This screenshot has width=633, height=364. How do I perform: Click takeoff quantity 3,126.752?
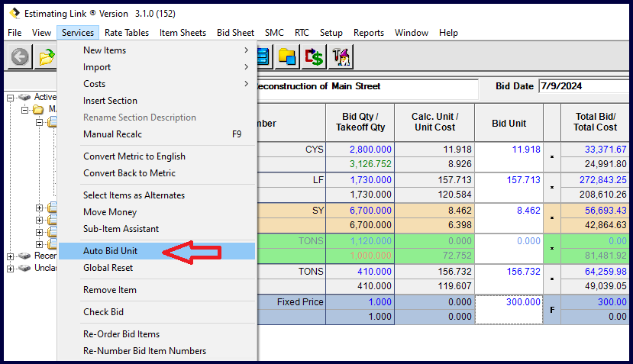click(370, 164)
